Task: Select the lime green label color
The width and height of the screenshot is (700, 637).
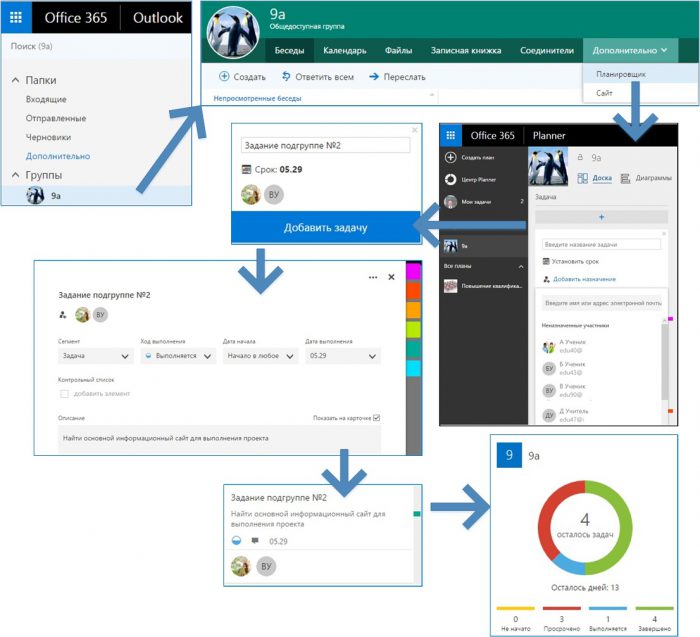Action: tap(413, 329)
